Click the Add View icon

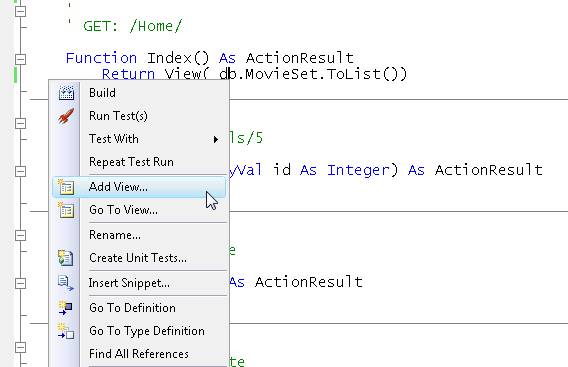pos(66,187)
